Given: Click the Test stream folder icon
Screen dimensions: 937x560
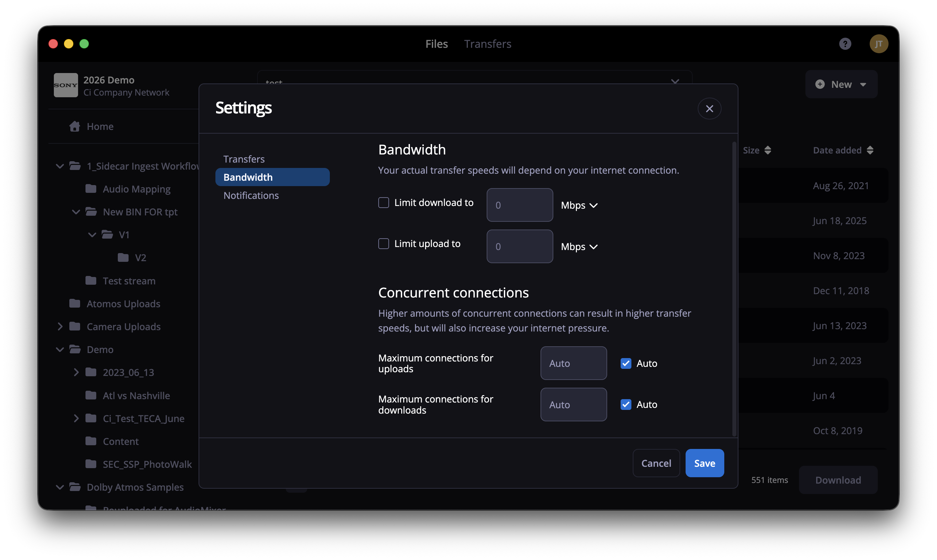Looking at the screenshot, I should 91,280.
